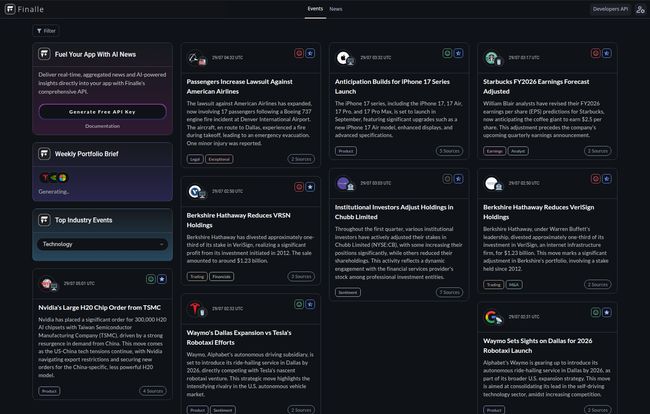Expand 4 Sources on Nvidia H20 card
This screenshot has height=414, width=650.
(153, 391)
